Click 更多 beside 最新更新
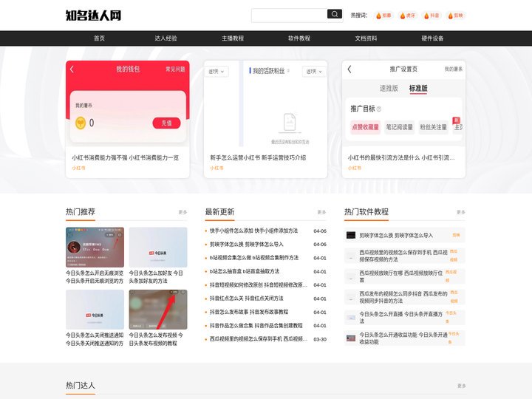 [321, 212]
